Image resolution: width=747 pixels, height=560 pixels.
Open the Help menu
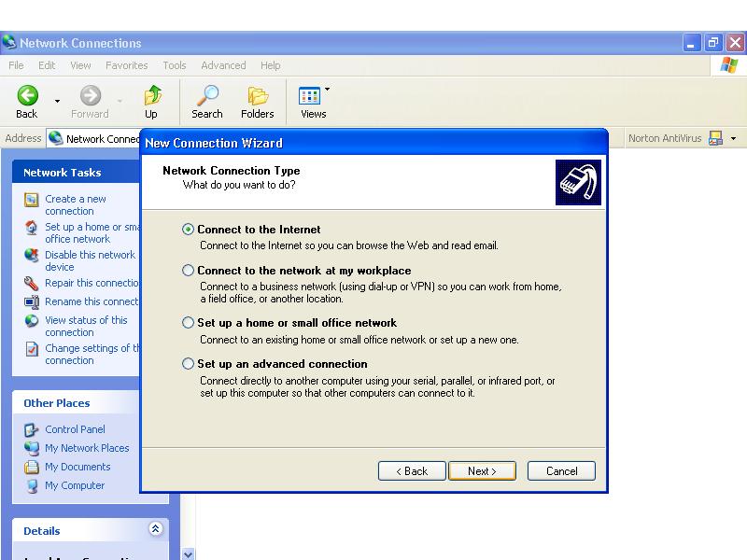[x=270, y=65]
